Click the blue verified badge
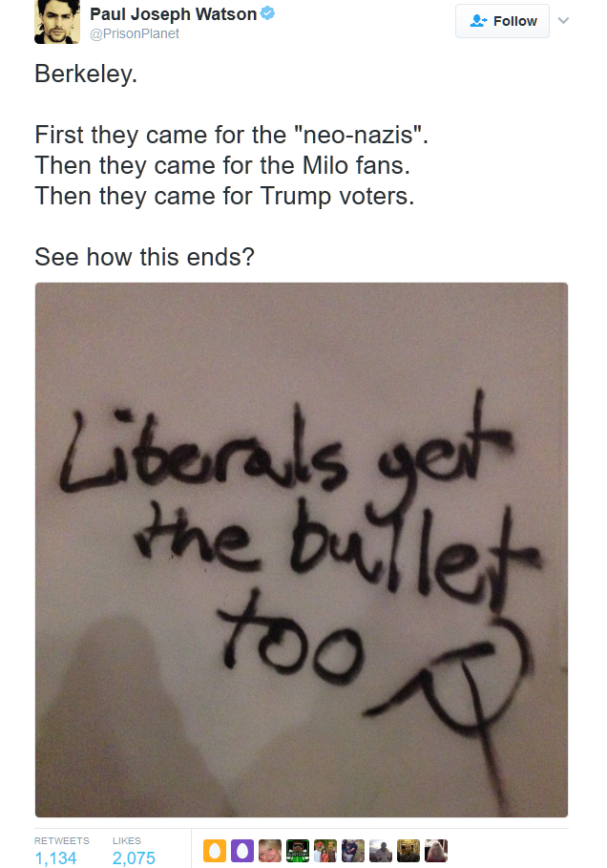 [x=268, y=14]
